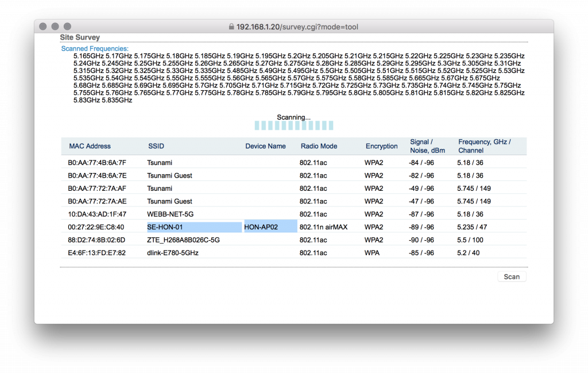This screenshot has height=373, width=588.
Task: Click Tsunami Guest SSID for MAC ending AE
Action: [169, 201]
